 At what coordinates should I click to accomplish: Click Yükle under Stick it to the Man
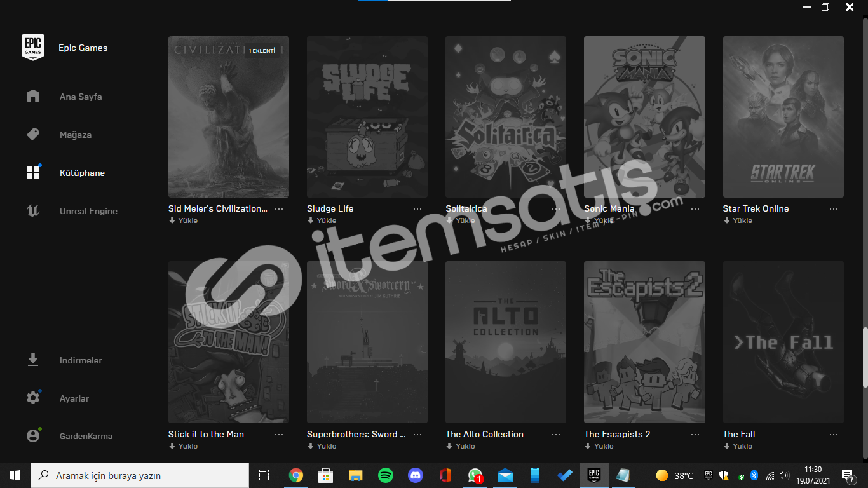[x=183, y=446]
